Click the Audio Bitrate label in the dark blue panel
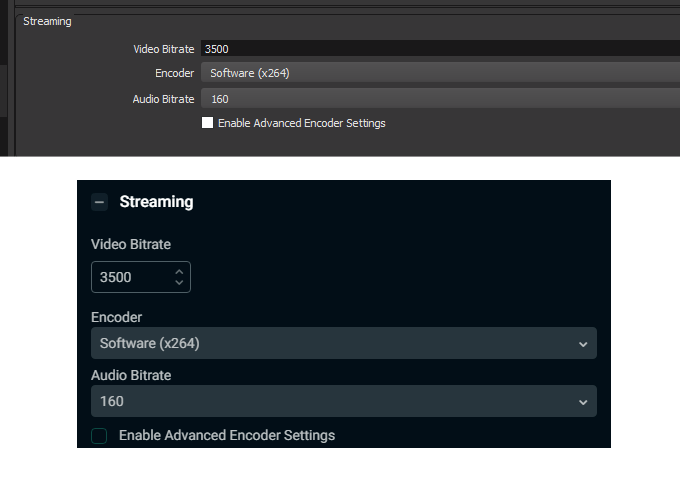The width and height of the screenshot is (680, 480). [x=131, y=376]
